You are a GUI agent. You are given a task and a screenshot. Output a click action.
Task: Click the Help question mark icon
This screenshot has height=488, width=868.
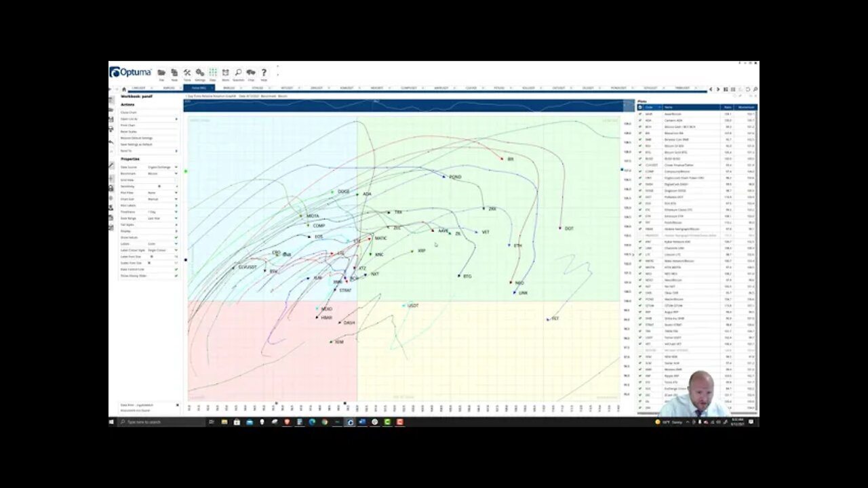click(264, 73)
